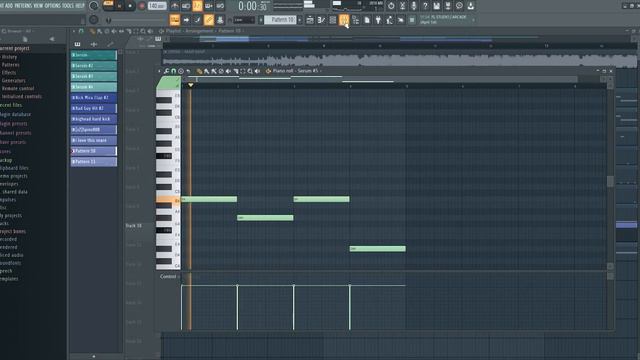Click the wait-for-input-to-start icon

[186, 6]
